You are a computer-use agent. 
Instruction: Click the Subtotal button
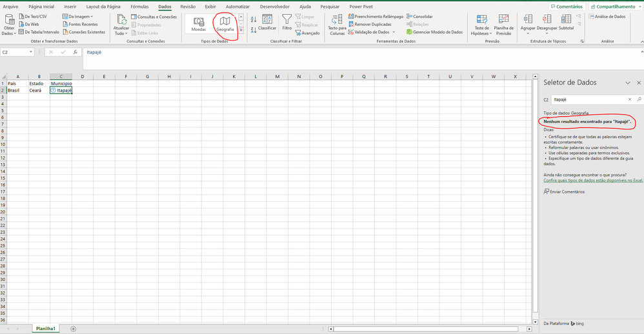[566, 23]
